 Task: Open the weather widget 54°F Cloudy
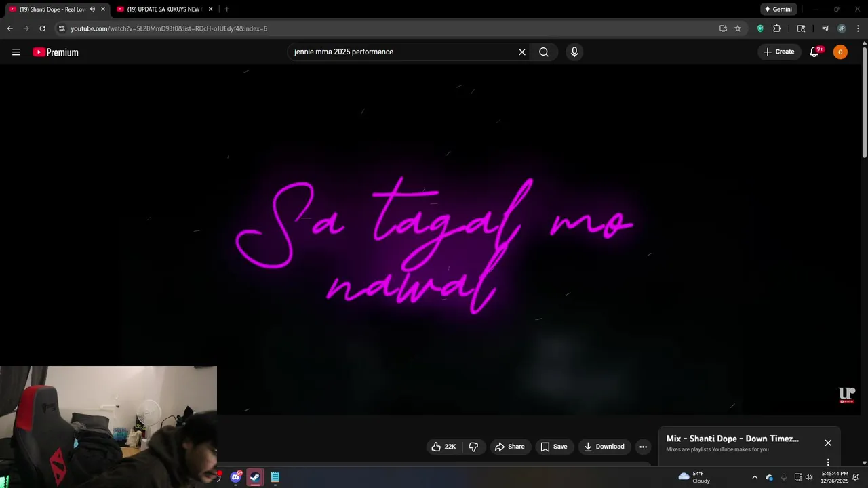coord(694,477)
